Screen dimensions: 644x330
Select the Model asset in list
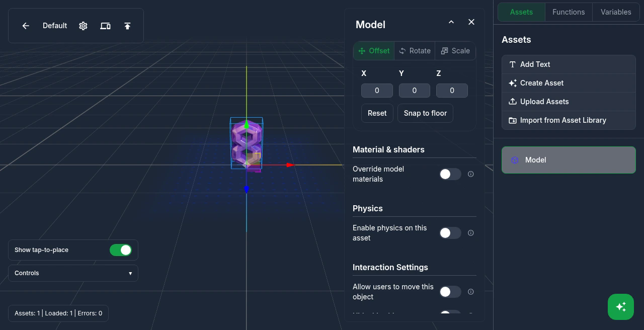569,160
